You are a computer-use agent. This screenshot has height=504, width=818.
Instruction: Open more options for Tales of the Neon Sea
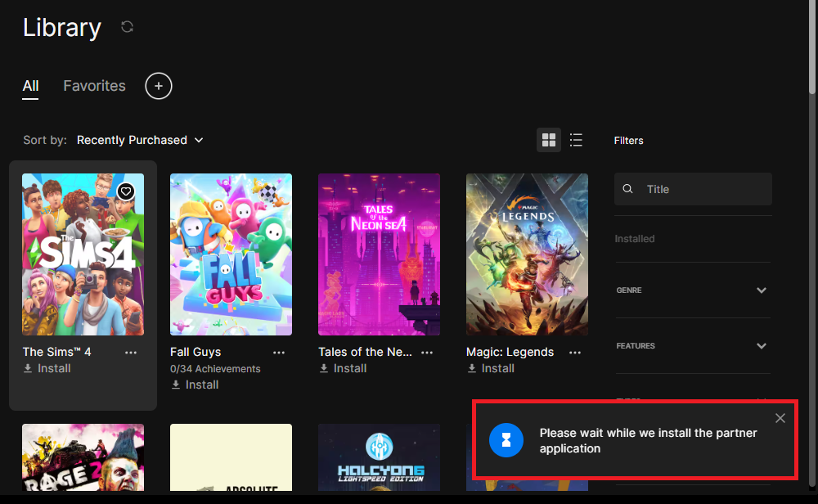[x=427, y=352]
